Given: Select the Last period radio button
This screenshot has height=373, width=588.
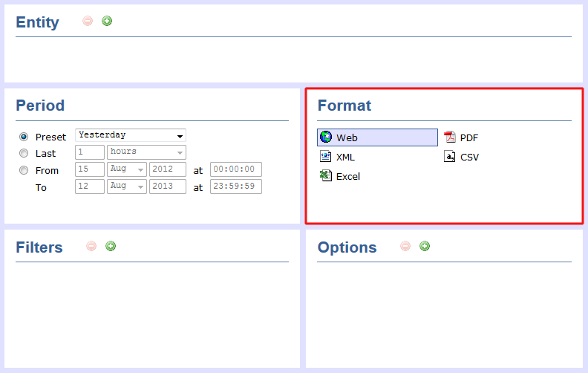Looking at the screenshot, I should coord(24,153).
